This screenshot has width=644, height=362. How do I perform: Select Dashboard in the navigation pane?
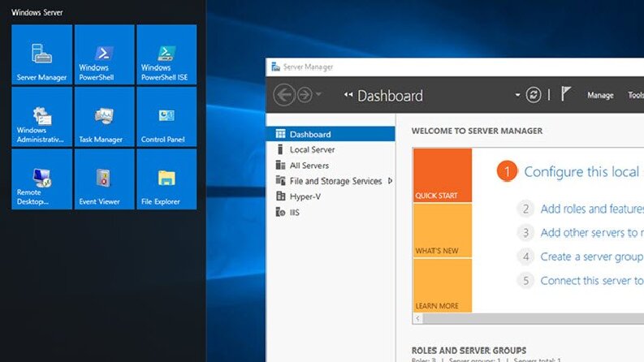tap(331, 134)
